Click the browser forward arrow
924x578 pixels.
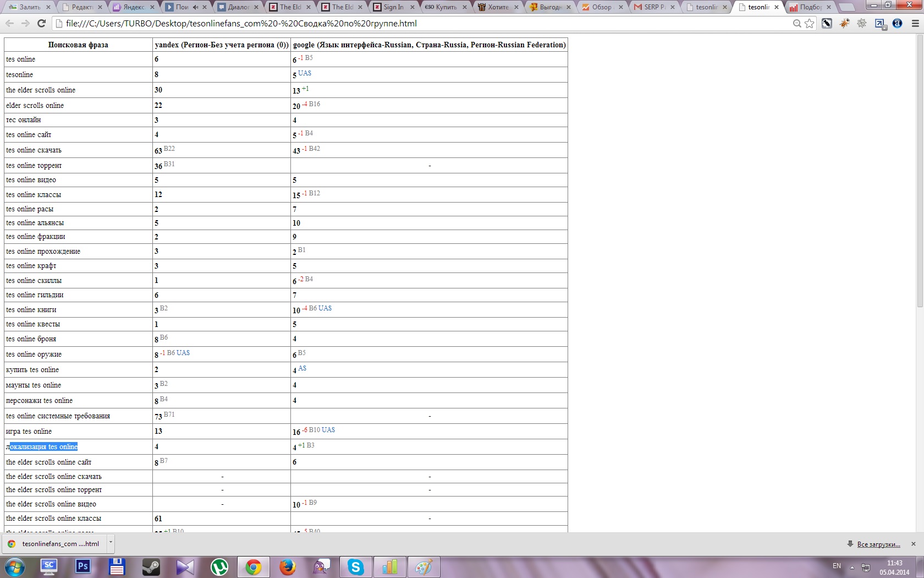click(25, 23)
